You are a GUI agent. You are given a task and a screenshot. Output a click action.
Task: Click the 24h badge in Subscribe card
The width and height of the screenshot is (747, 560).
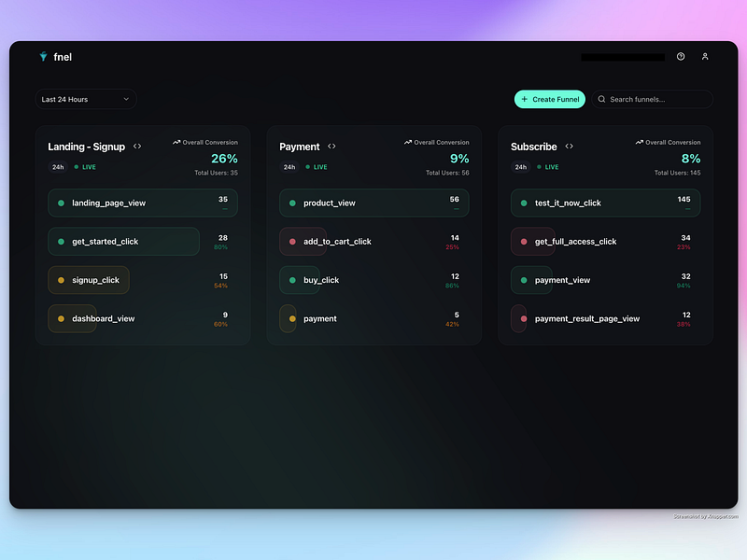(x=521, y=167)
